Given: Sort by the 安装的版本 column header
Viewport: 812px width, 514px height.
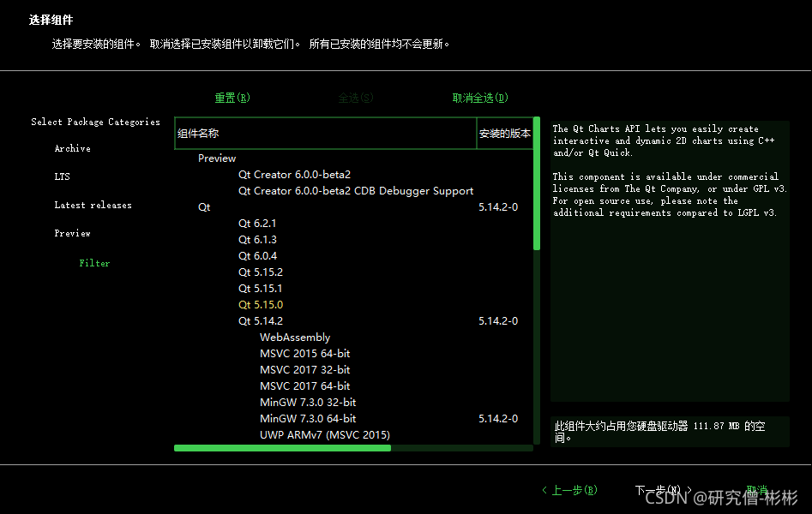Looking at the screenshot, I should point(505,134).
